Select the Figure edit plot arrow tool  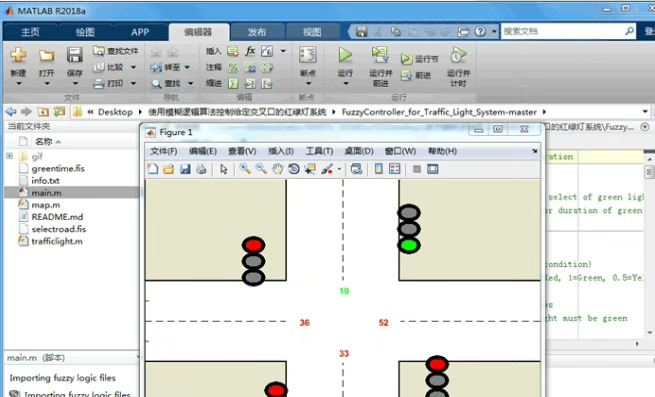(223, 169)
